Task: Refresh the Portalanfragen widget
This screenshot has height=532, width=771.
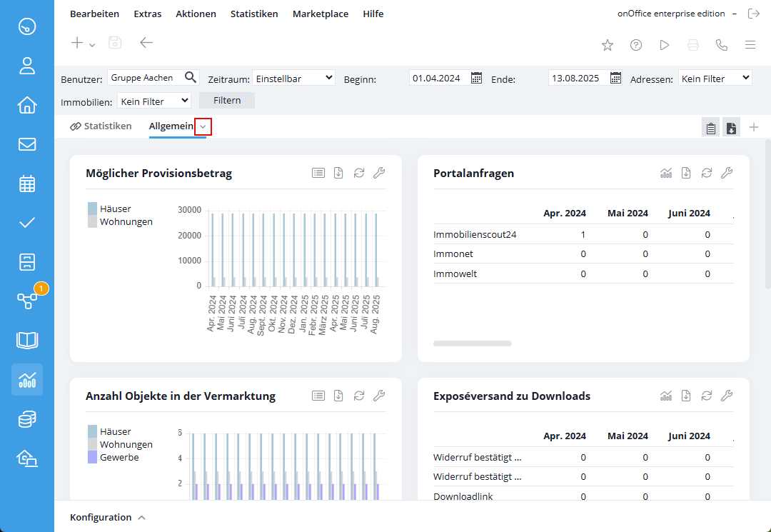Action: coord(707,173)
